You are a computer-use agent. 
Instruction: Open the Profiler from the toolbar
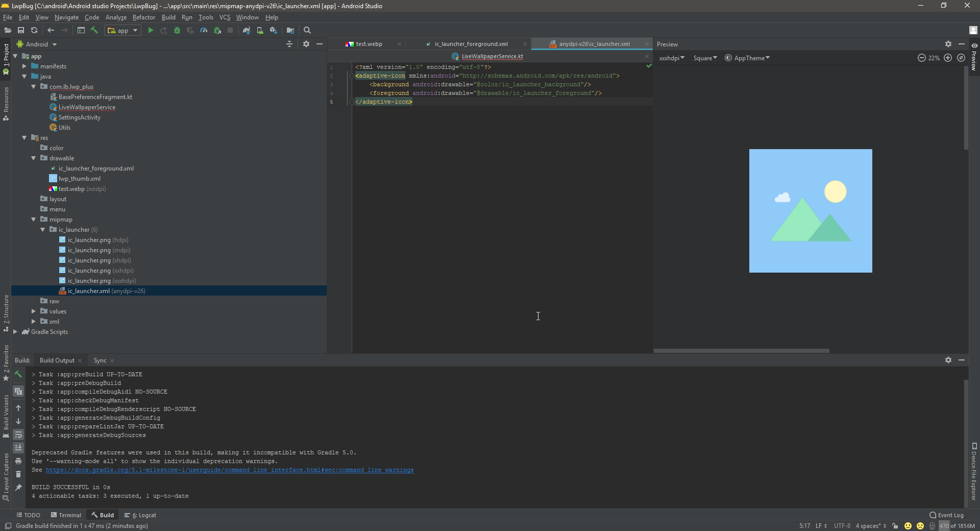[204, 31]
